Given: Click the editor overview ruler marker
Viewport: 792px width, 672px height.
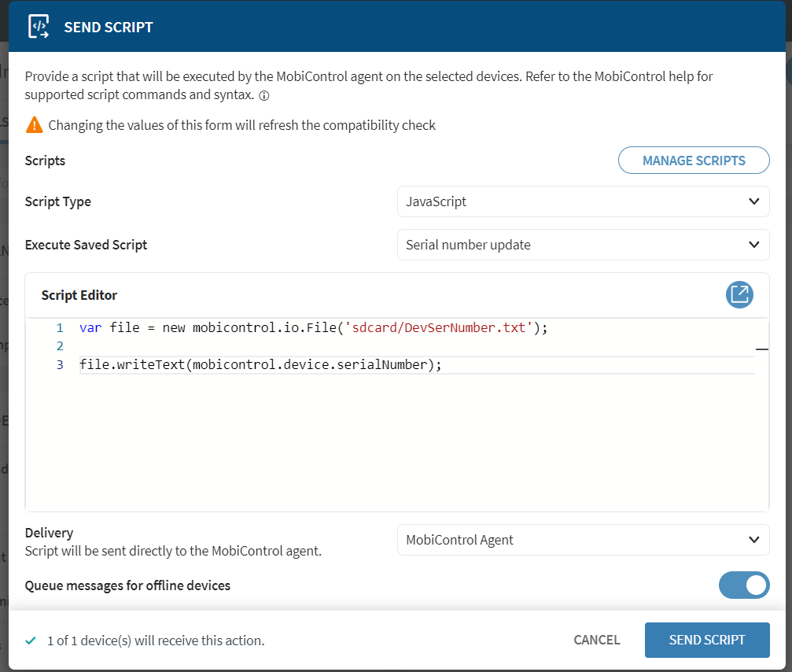Looking at the screenshot, I should pos(761,347).
